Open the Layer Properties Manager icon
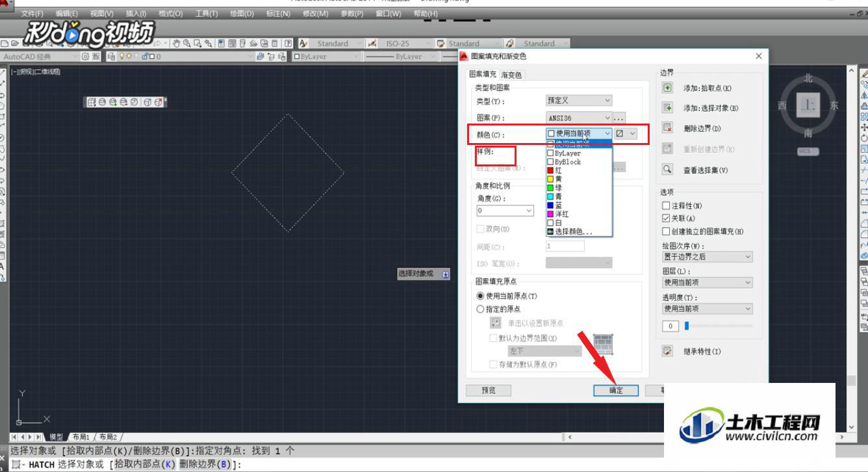This screenshot has height=472, width=868. point(111,57)
